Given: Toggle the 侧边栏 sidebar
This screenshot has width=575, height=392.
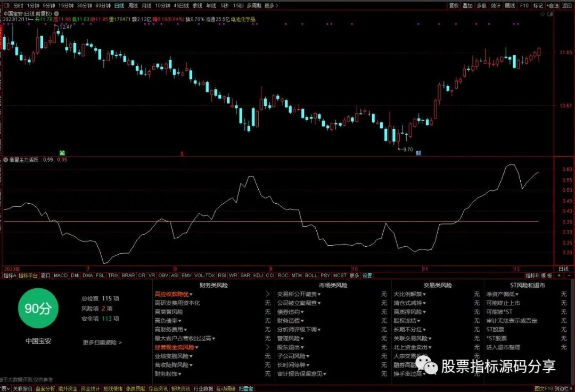Looking at the screenshot, I should coord(563,388).
